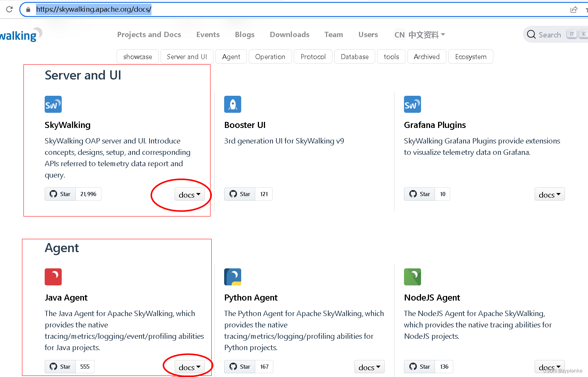Open GitHub Star for SkyWalking repository
Screen dimensions: 588x377
60,194
